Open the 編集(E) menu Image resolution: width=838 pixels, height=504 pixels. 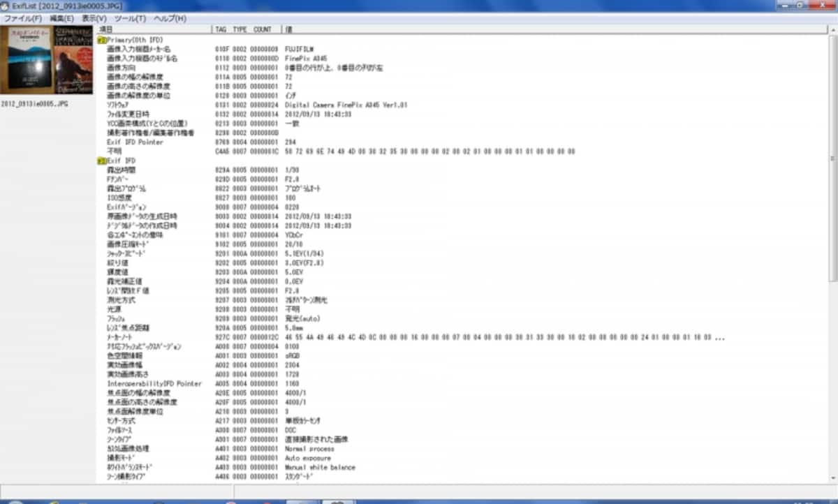61,18
